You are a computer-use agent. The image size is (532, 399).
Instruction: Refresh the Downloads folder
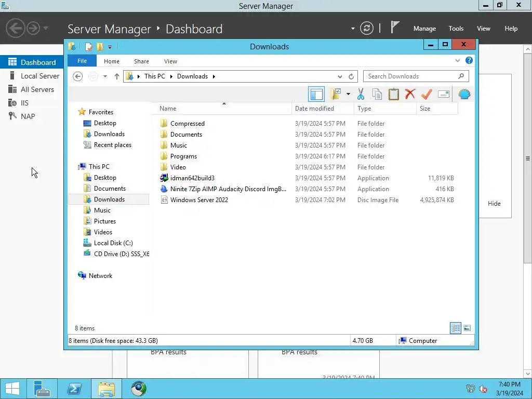point(351,77)
